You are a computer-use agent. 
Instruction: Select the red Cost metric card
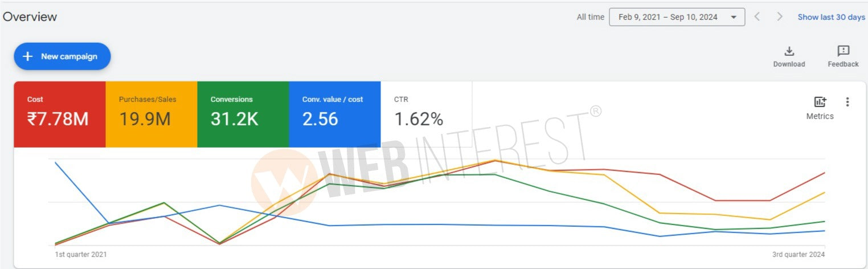[x=60, y=114]
